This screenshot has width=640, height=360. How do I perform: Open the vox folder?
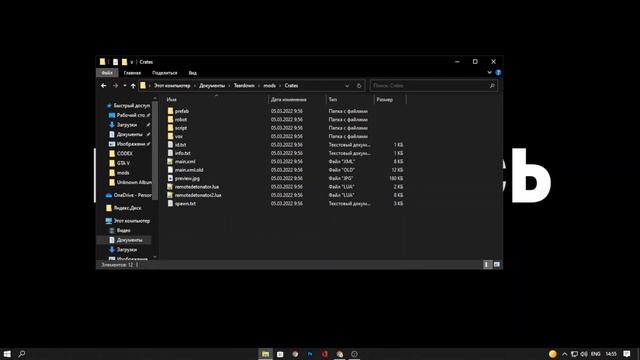tap(179, 136)
